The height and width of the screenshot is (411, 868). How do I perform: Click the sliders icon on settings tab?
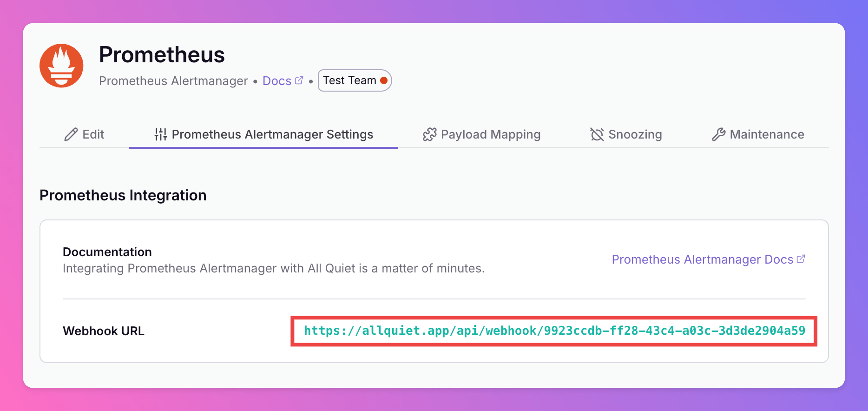[161, 134]
